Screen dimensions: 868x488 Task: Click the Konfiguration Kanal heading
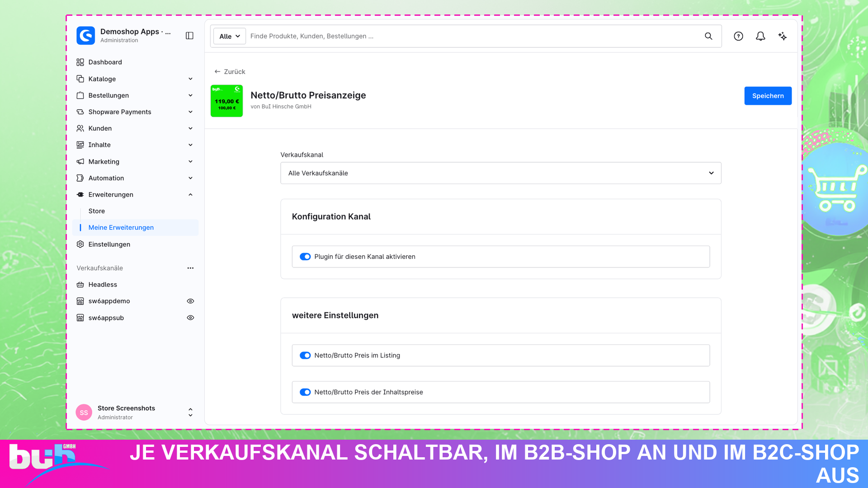331,216
